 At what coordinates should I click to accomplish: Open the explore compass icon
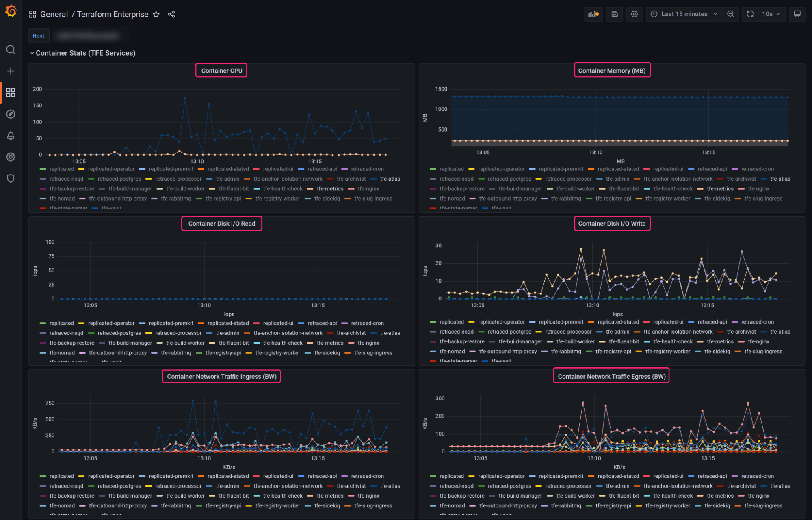tap(11, 114)
